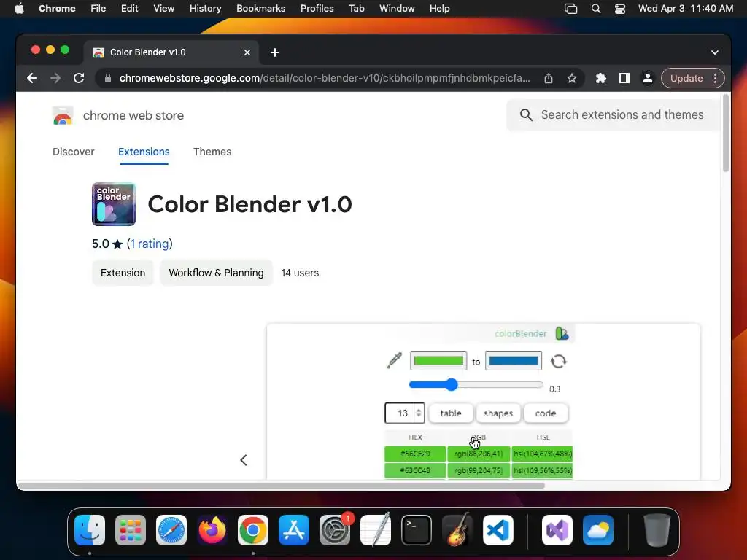Click the code button in preview
The width and height of the screenshot is (747, 560).
pos(546,413)
